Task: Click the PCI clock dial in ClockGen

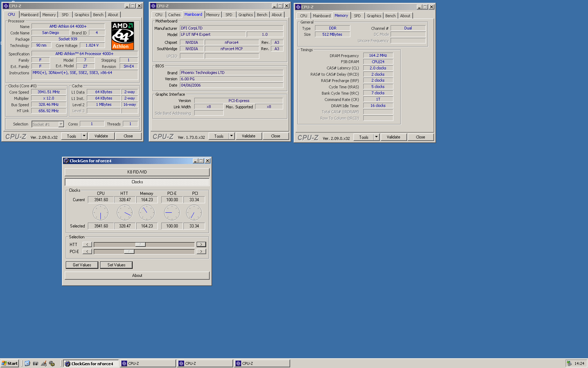Action: [x=194, y=213]
